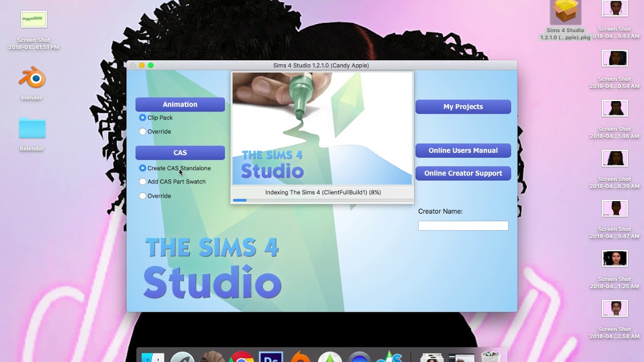Select the Screen Shot ending 9.43 AM
The image size is (644, 362).
pyautogui.click(x=615, y=8)
